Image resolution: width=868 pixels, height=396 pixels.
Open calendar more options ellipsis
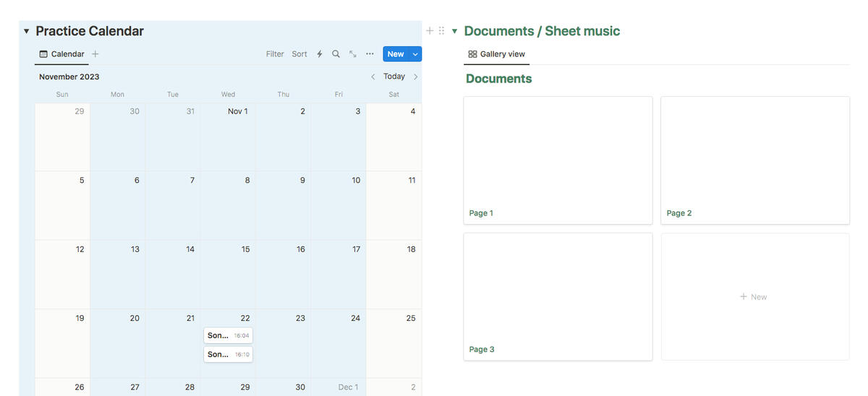[370, 54]
